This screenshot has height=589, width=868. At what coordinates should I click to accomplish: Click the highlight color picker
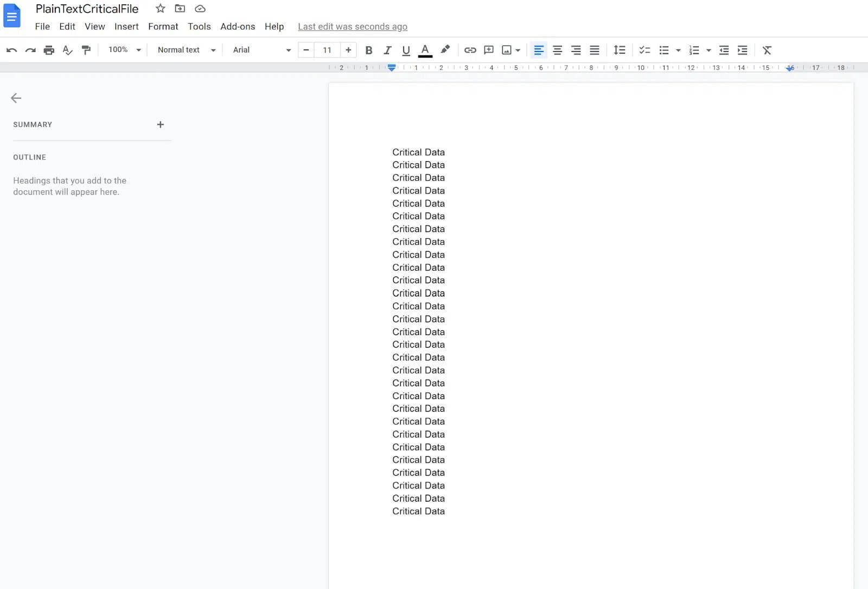(x=445, y=50)
